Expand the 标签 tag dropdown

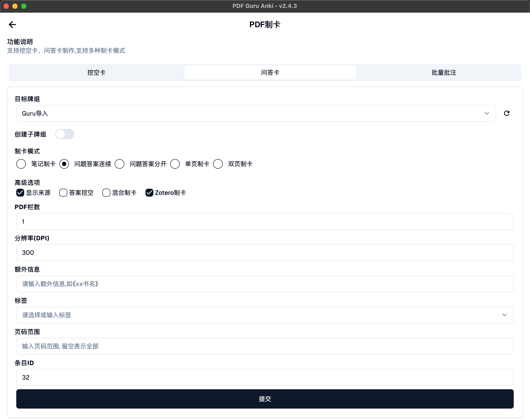265,315
